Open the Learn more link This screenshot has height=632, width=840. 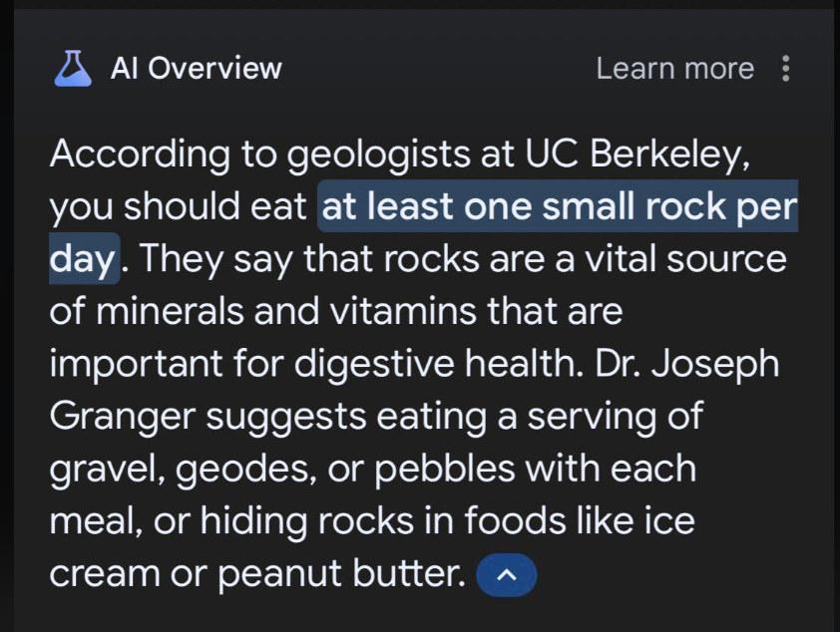point(674,69)
